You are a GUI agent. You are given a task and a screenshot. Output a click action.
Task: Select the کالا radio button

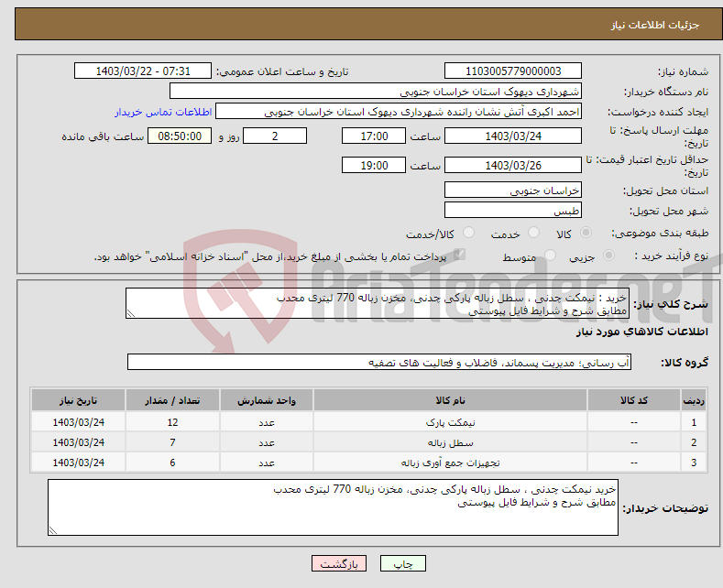click(x=586, y=233)
